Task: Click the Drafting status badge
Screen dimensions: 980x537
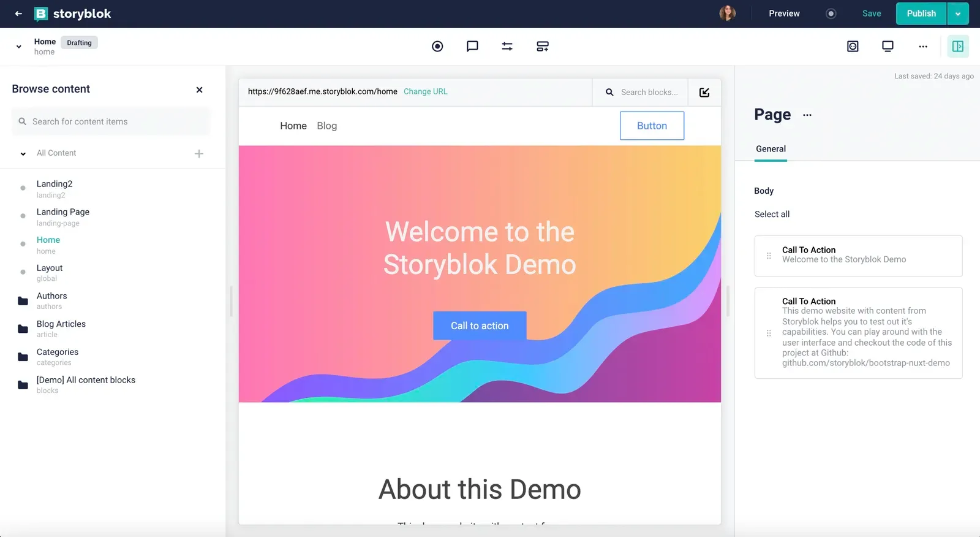Action: point(79,43)
